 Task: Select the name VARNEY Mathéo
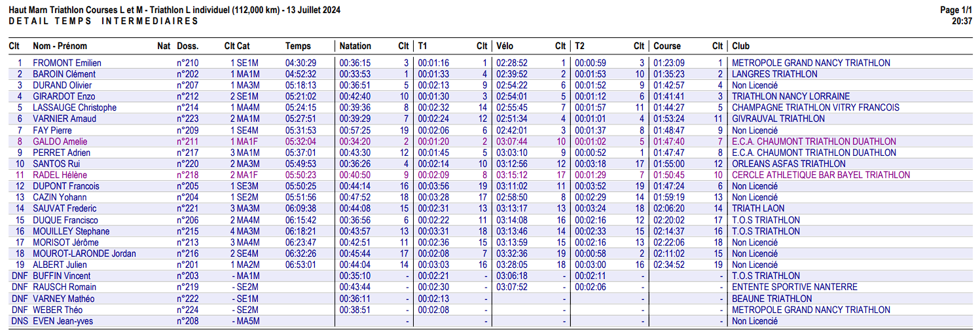pyautogui.click(x=64, y=299)
